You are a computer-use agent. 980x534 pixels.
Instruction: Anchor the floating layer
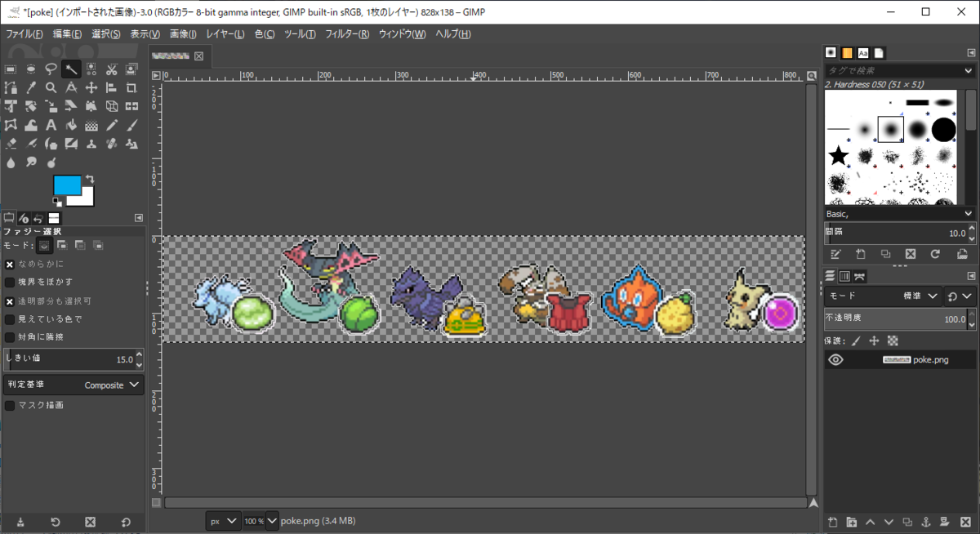tap(926, 523)
